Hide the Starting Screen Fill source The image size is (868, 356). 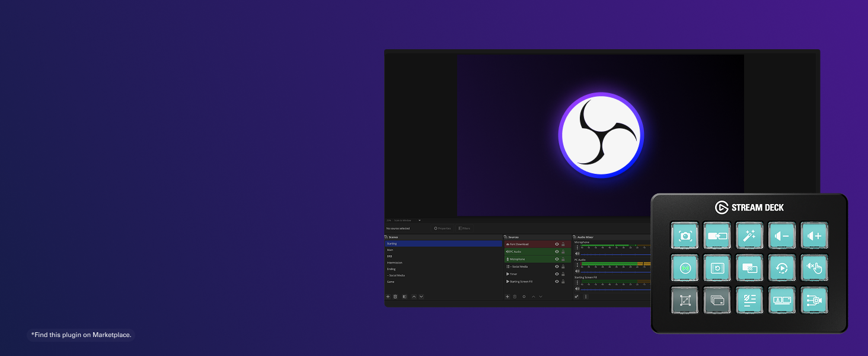tap(557, 281)
